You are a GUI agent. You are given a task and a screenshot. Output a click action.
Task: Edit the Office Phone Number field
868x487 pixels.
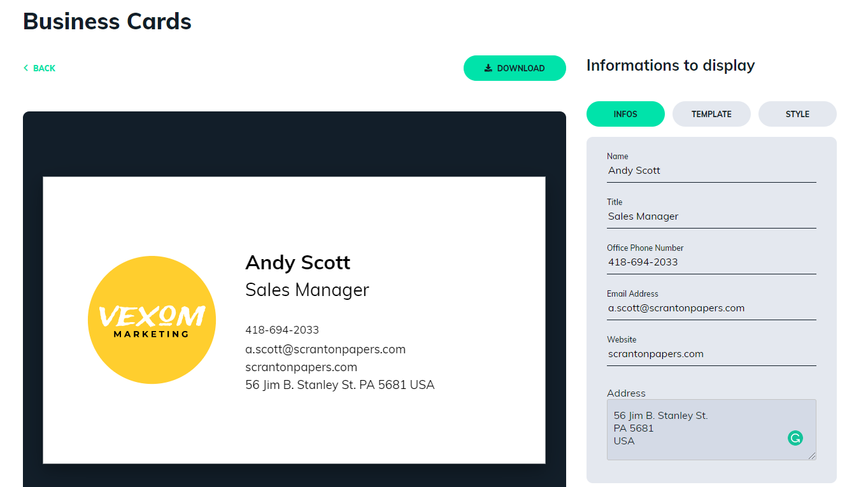711,262
